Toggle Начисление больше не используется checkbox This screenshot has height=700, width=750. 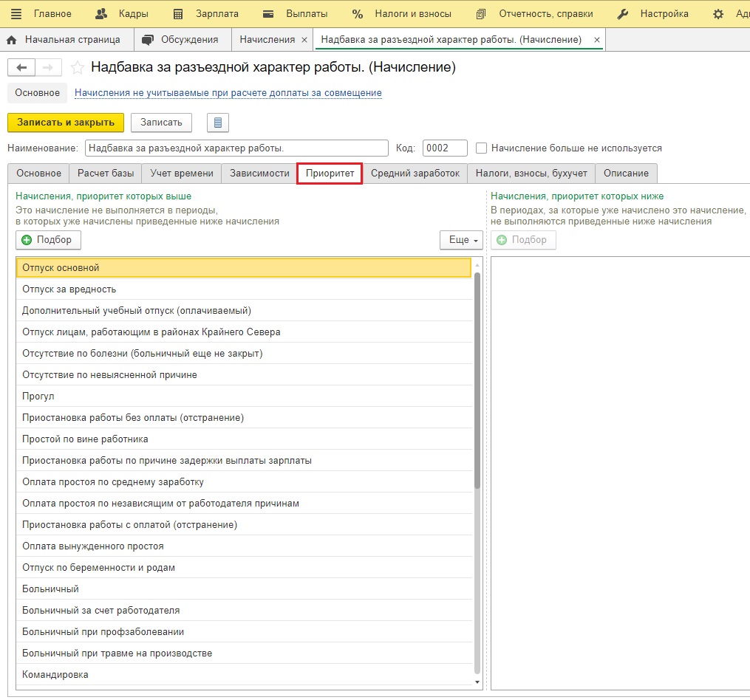click(x=481, y=148)
